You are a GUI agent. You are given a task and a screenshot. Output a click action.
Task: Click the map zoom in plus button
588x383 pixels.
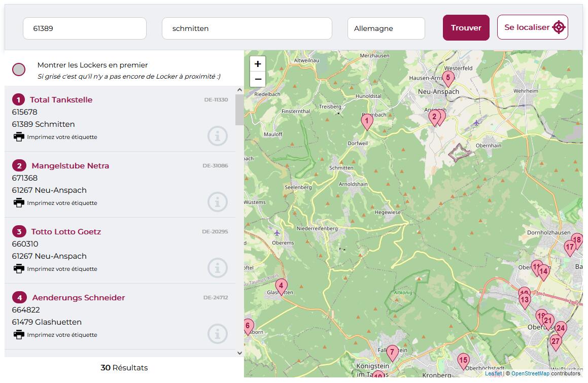258,64
